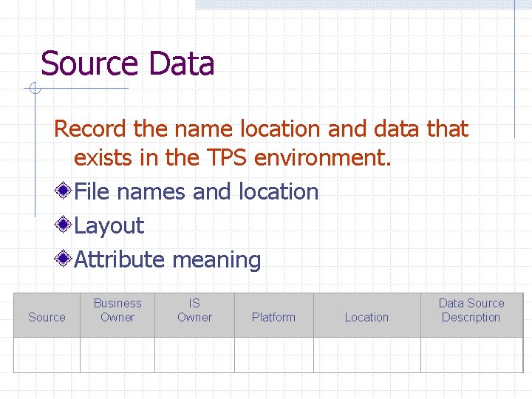Click the diamond bullet beside "File names and location"
532x399 pixels.
point(63,191)
